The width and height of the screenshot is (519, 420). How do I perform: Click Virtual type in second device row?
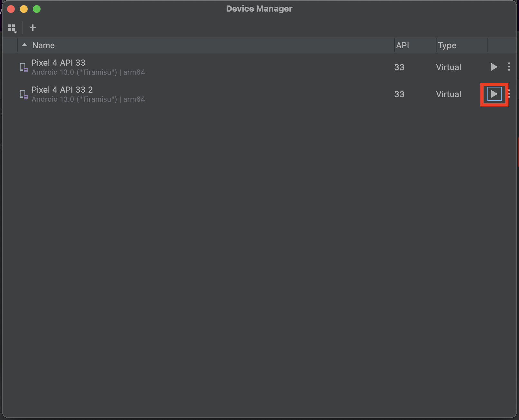448,94
